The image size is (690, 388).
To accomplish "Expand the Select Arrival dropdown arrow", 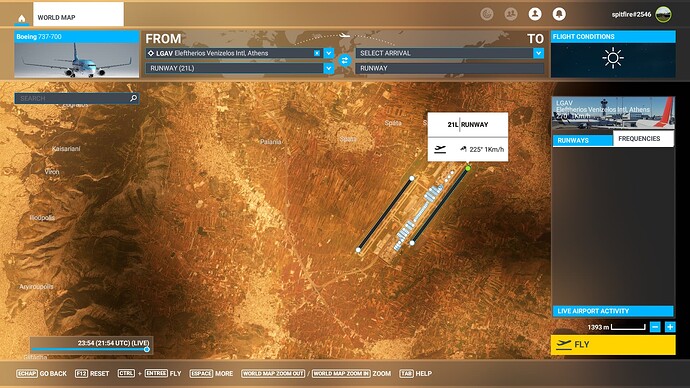I will pyautogui.click(x=539, y=53).
